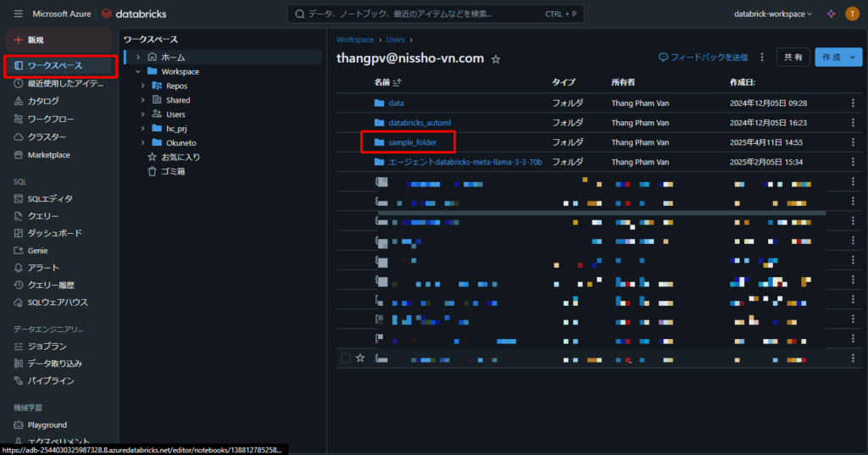This screenshot has height=455, width=868.
Task: Click フィードバックを送信 link
Action: tap(703, 57)
